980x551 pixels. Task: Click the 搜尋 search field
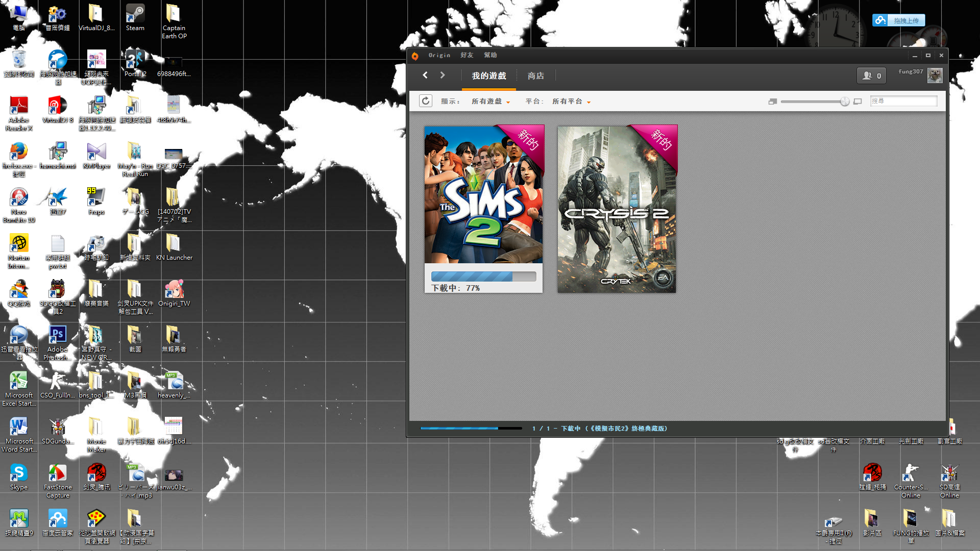(x=903, y=101)
